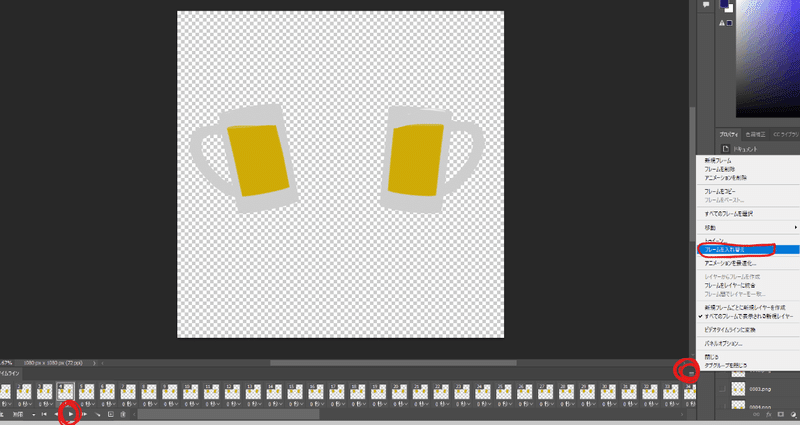Switch to the プロパティ tab
This screenshot has width=800, height=425.
click(x=729, y=134)
